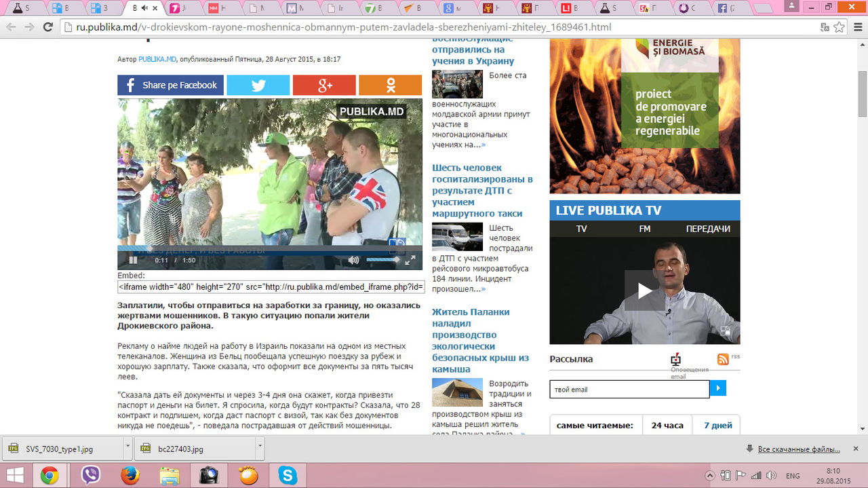Adjust the video volume slider

(384, 260)
